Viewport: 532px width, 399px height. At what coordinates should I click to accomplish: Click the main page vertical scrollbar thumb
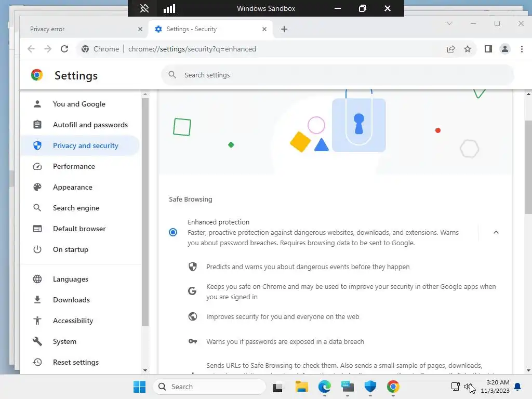(x=528, y=167)
